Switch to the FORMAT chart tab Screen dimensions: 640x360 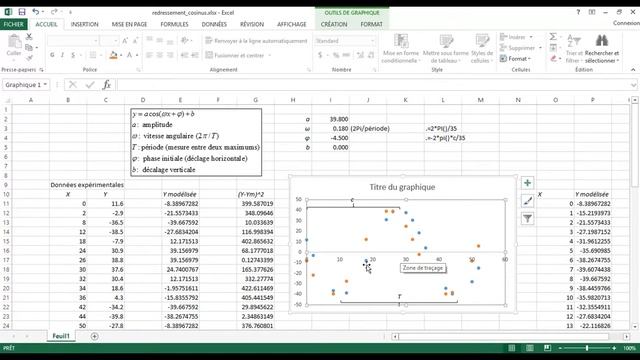pyautogui.click(x=371, y=24)
